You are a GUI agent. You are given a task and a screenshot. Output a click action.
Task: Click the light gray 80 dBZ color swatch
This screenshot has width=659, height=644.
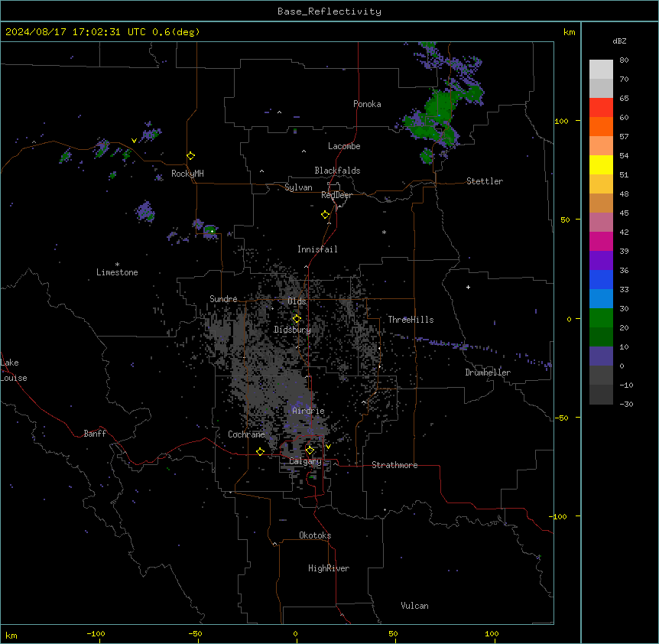pos(601,70)
